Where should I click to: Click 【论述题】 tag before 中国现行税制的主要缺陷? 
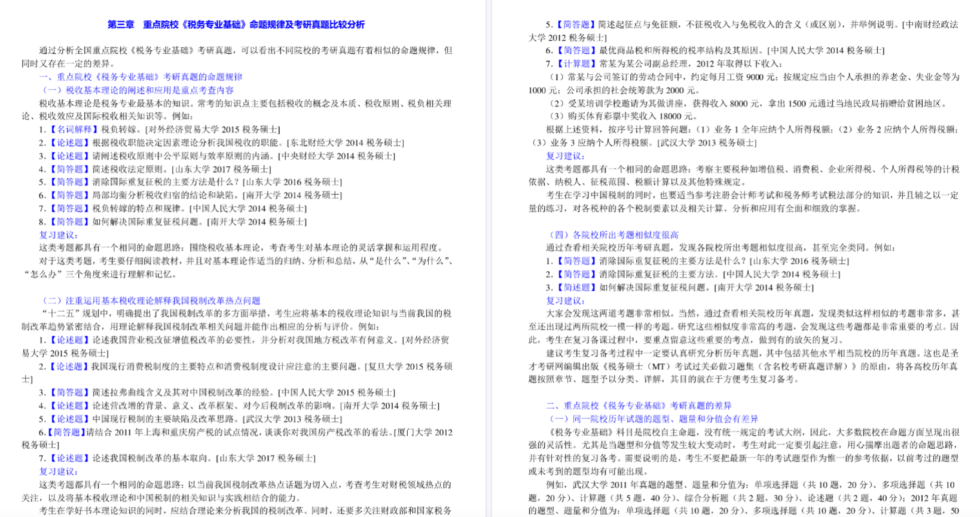pyautogui.click(x=69, y=419)
